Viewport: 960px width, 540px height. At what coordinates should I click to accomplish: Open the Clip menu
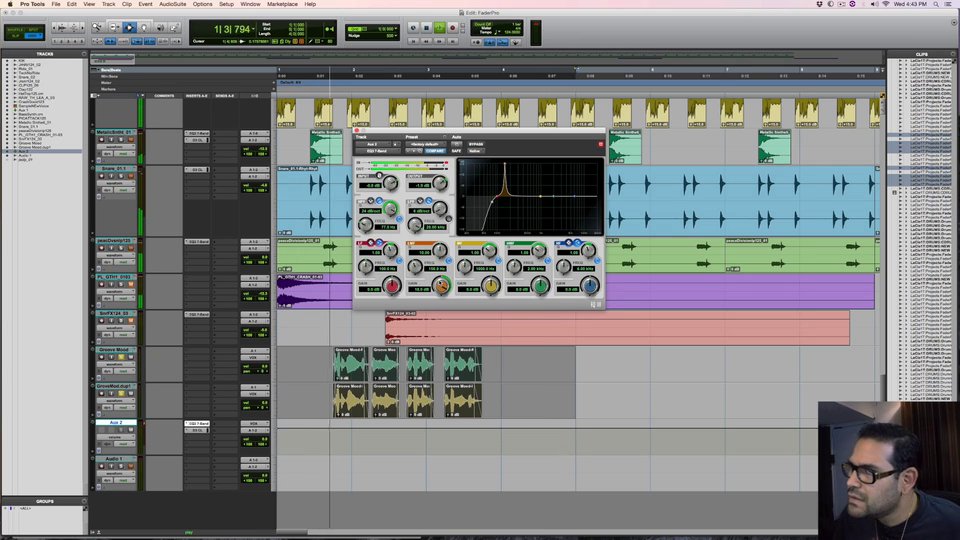[127, 4]
